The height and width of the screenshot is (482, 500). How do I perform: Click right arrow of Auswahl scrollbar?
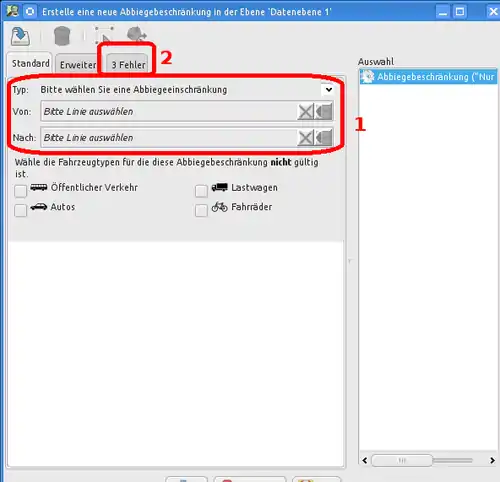(492, 460)
